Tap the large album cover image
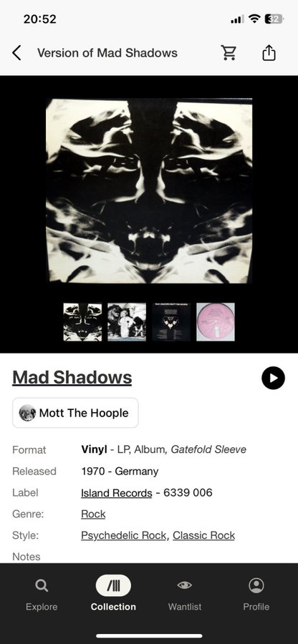 click(x=149, y=190)
